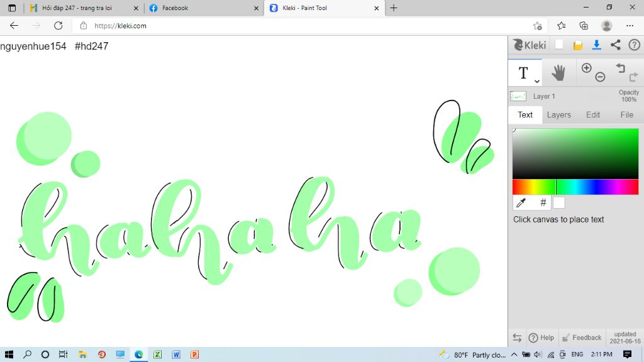Open the Feedback link
Viewport: 644px width, 362px height.
(581, 337)
